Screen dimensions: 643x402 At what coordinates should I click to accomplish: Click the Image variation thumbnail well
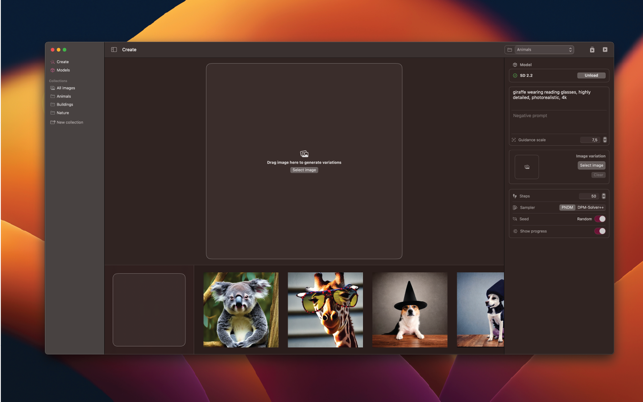click(x=527, y=167)
